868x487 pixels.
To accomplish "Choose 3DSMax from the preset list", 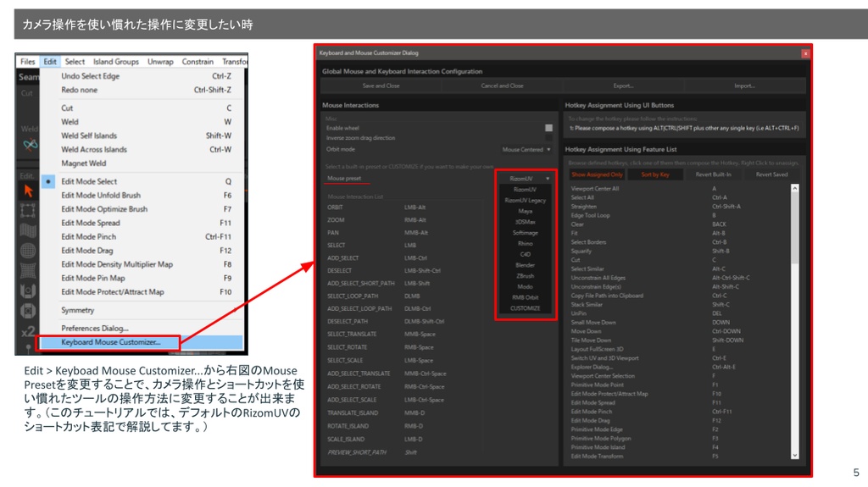I will point(525,222).
